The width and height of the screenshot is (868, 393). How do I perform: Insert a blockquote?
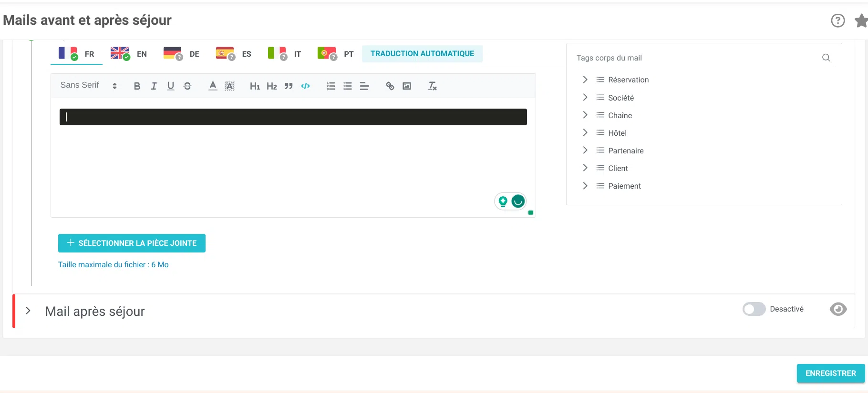click(x=289, y=86)
